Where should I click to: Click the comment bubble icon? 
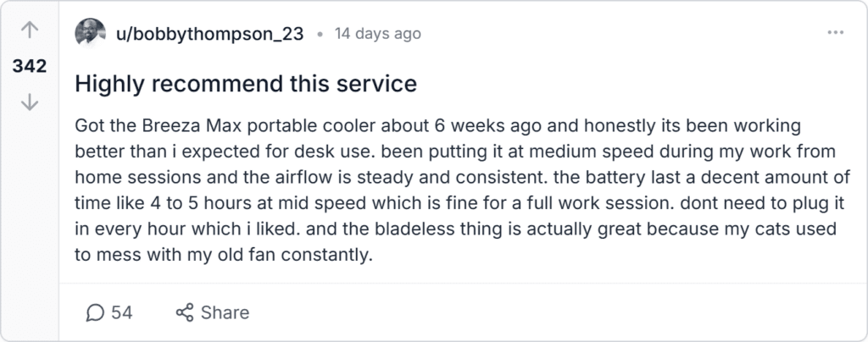[96, 312]
